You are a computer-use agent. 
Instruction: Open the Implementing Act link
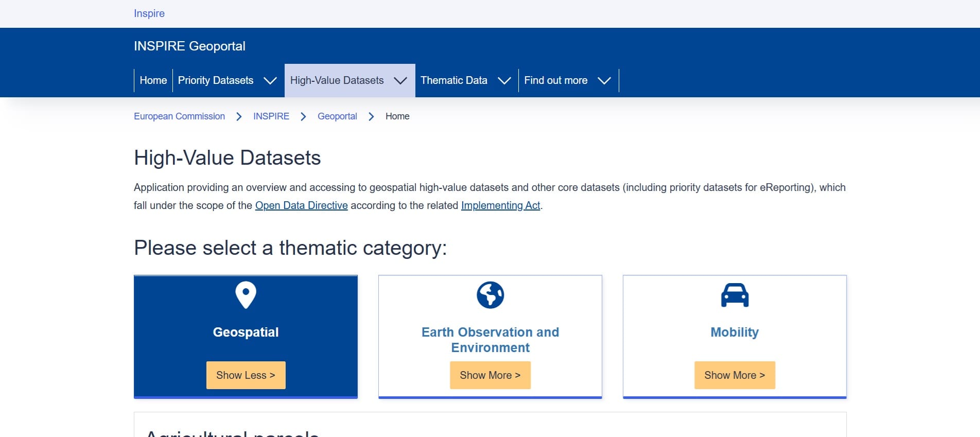[501, 205]
